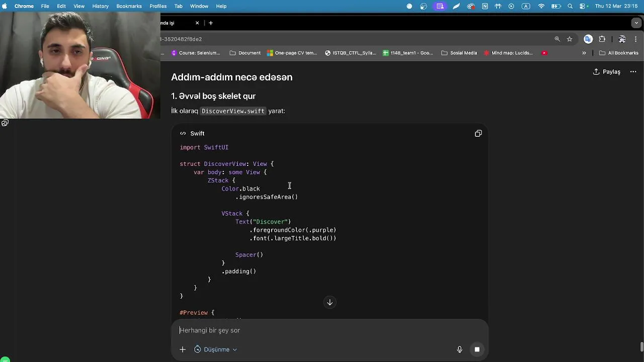Open the Chrome profile avatar
The width and height of the screenshot is (644, 362).
pos(622,39)
